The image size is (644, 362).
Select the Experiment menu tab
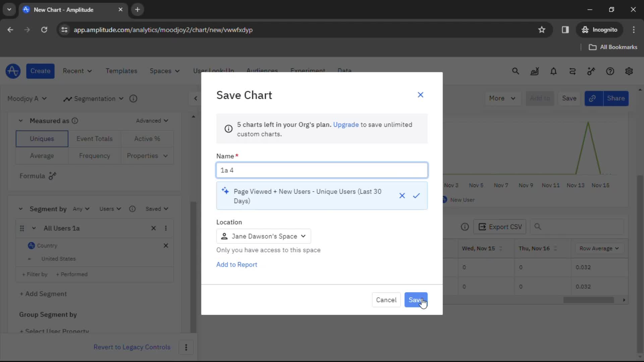(307, 71)
